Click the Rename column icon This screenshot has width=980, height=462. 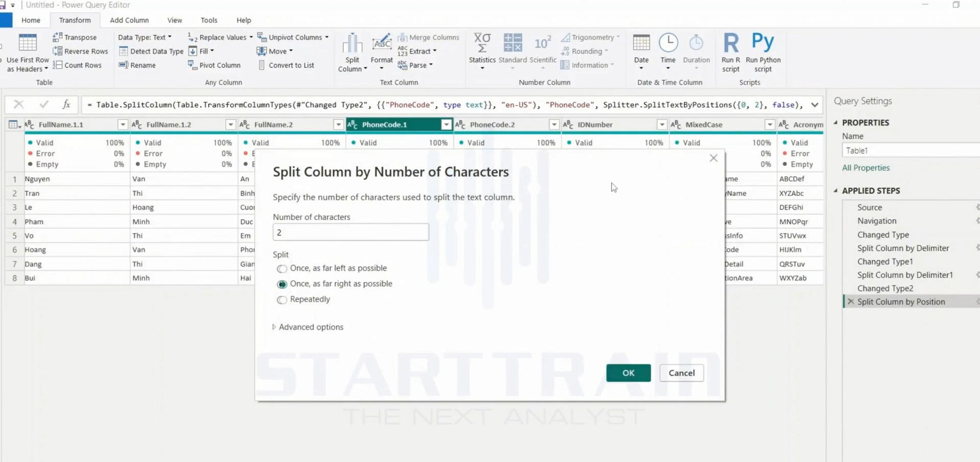123,65
